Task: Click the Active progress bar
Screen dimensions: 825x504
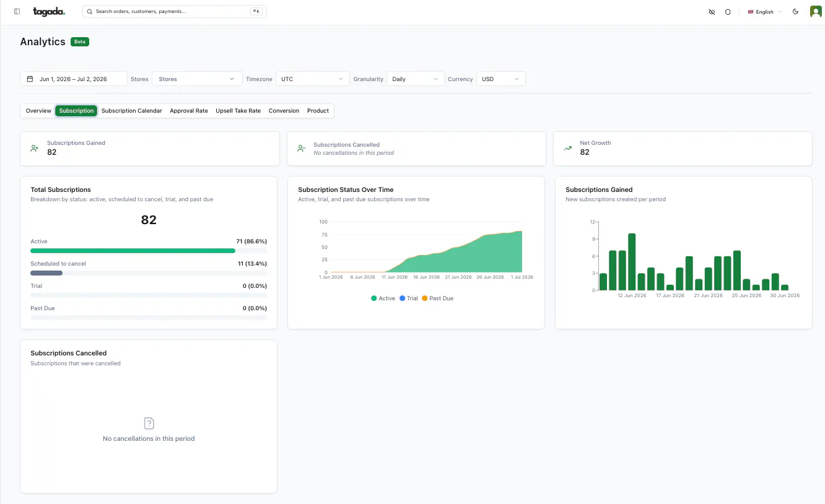Action: click(149, 251)
